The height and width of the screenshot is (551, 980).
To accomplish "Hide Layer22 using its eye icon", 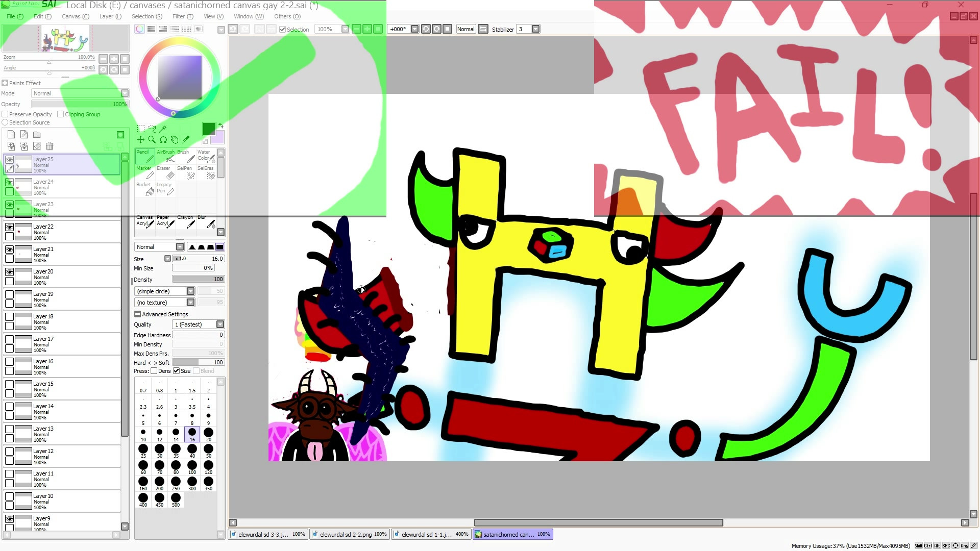I will click(9, 228).
